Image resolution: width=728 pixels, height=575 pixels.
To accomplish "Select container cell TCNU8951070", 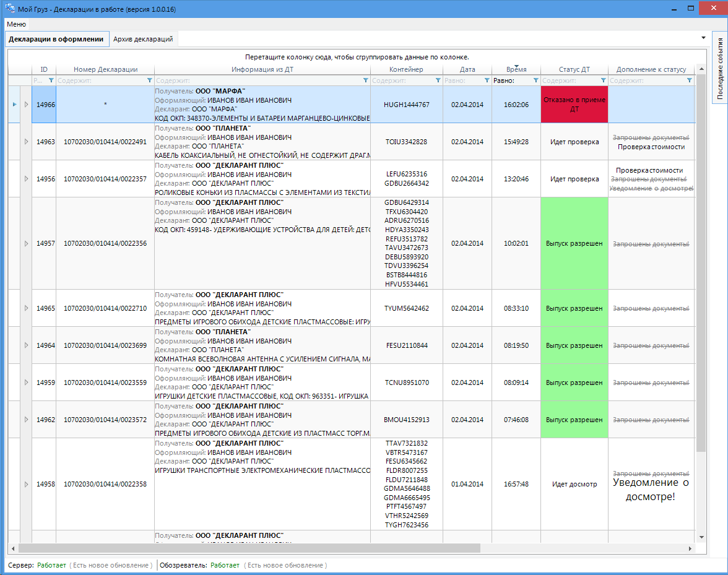I will pyautogui.click(x=407, y=383).
